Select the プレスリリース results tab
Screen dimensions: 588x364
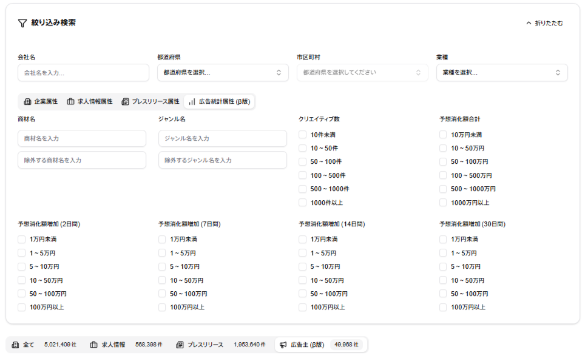(221, 345)
